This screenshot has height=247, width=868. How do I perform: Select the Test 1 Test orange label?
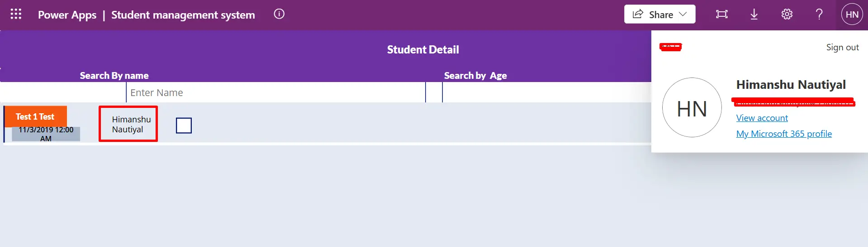tap(35, 116)
